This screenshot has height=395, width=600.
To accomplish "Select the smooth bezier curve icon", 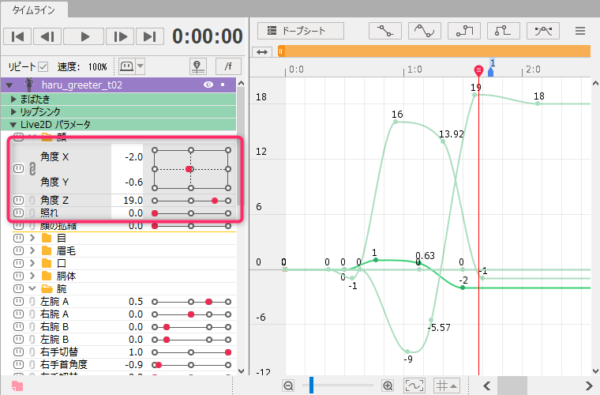I will pos(425,31).
